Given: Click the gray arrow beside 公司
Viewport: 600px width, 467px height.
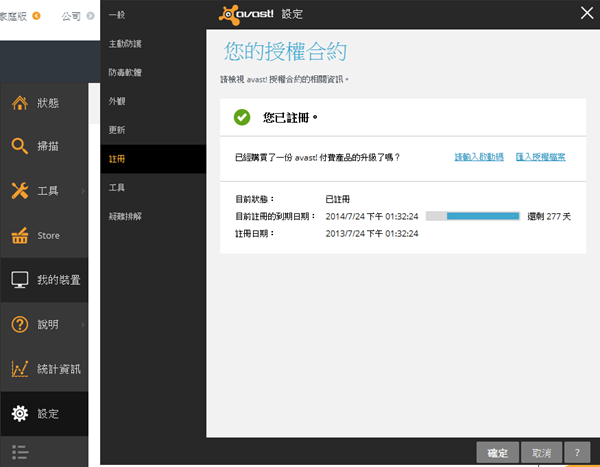Looking at the screenshot, I should 90,16.
